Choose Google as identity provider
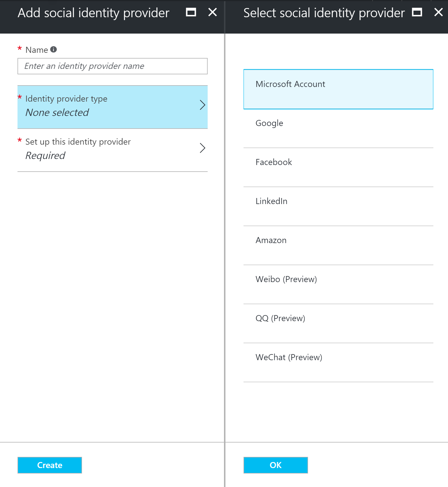The image size is (448, 487). tap(338, 129)
